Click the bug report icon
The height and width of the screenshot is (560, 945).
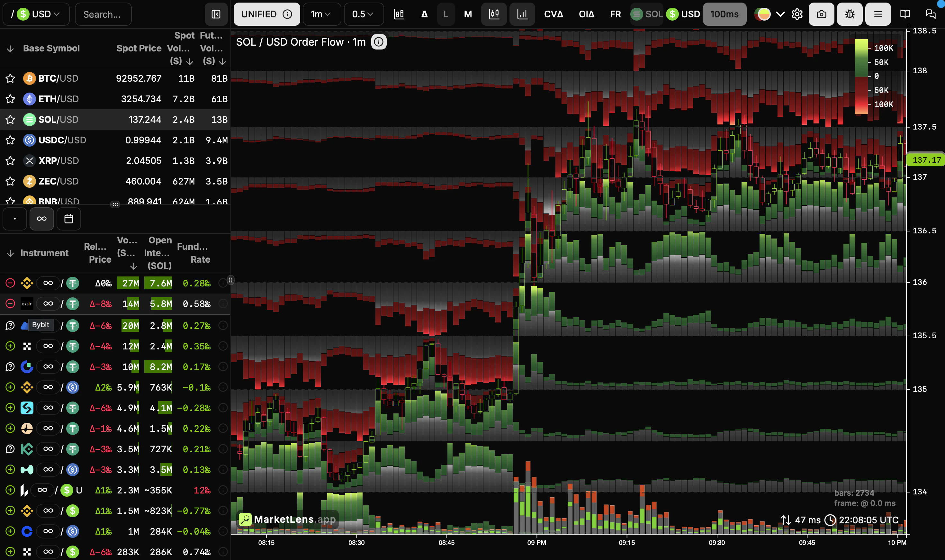click(x=850, y=14)
